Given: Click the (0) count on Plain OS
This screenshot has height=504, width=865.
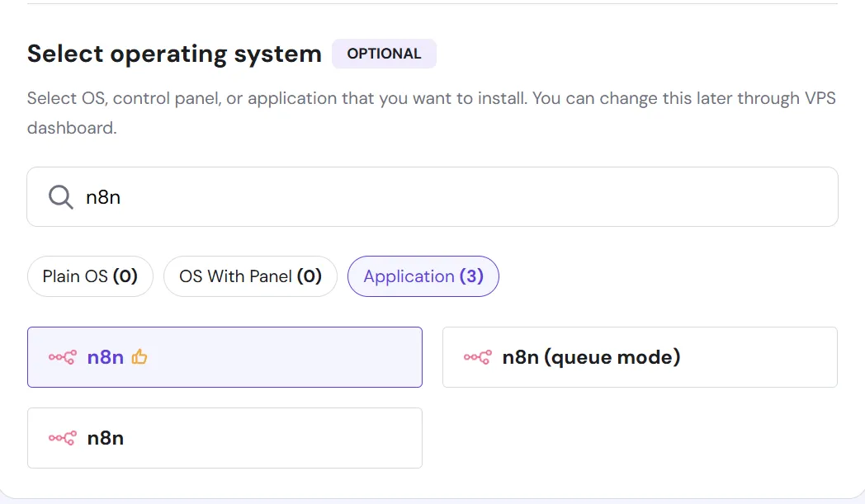Looking at the screenshot, I should click(x=125, y=276).
